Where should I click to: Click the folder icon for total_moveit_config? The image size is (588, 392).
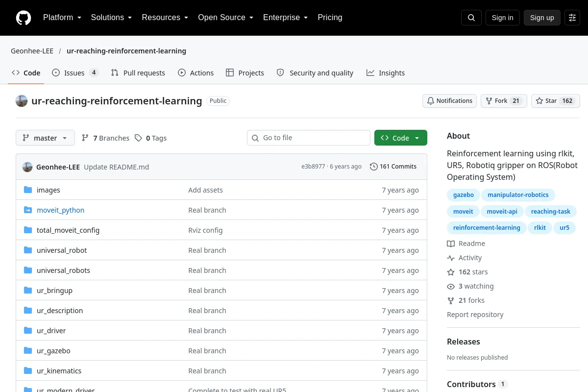[x=28, y=230]
